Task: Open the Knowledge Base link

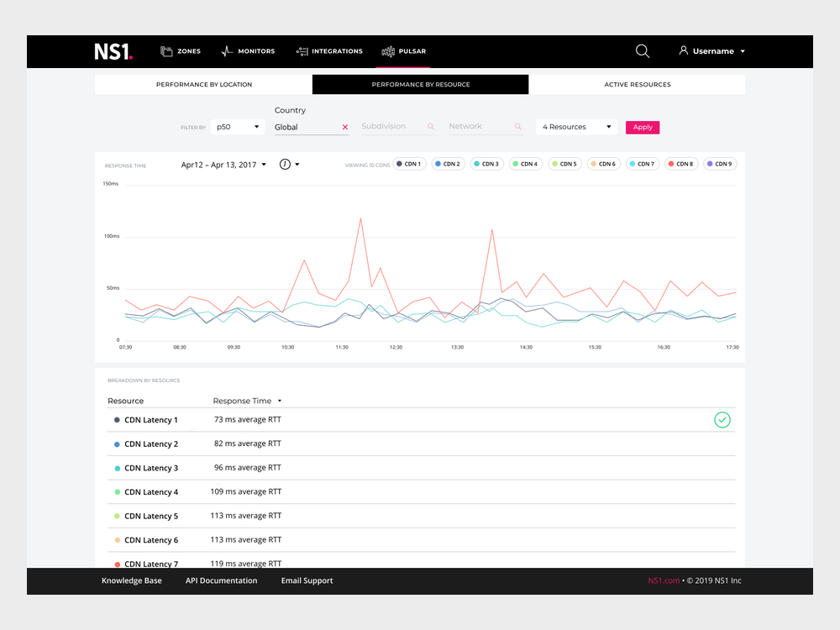Action: pos(132,580)
